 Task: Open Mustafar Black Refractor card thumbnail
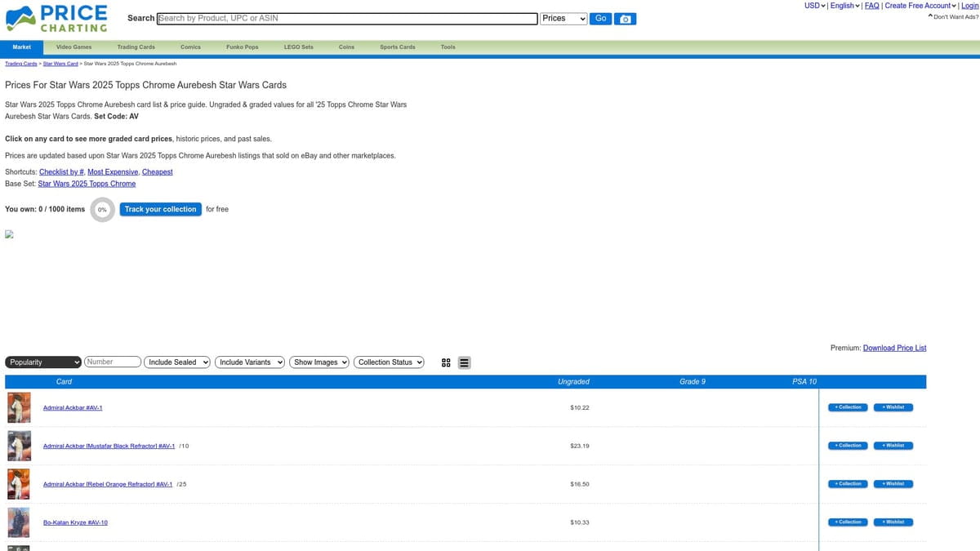coord(19,446)
